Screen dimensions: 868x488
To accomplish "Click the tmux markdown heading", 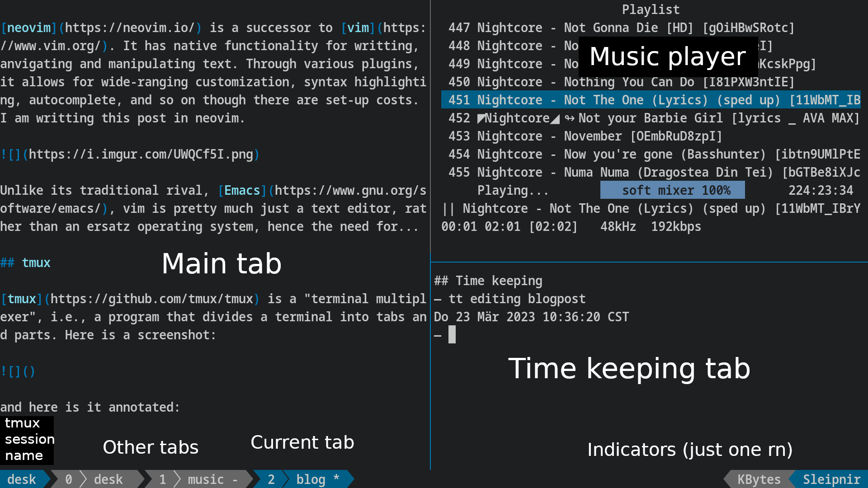I will (25, 263).
